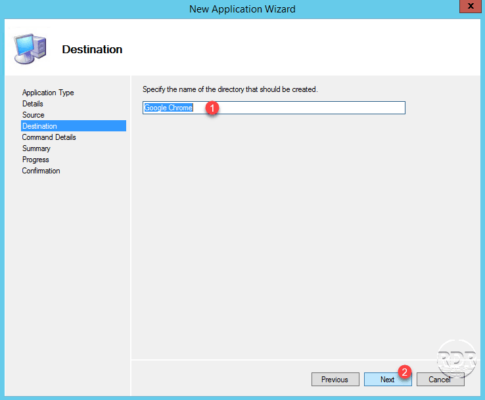Cancel the wizard
This screenshot has width=485, height=400.
pos(440,379)
